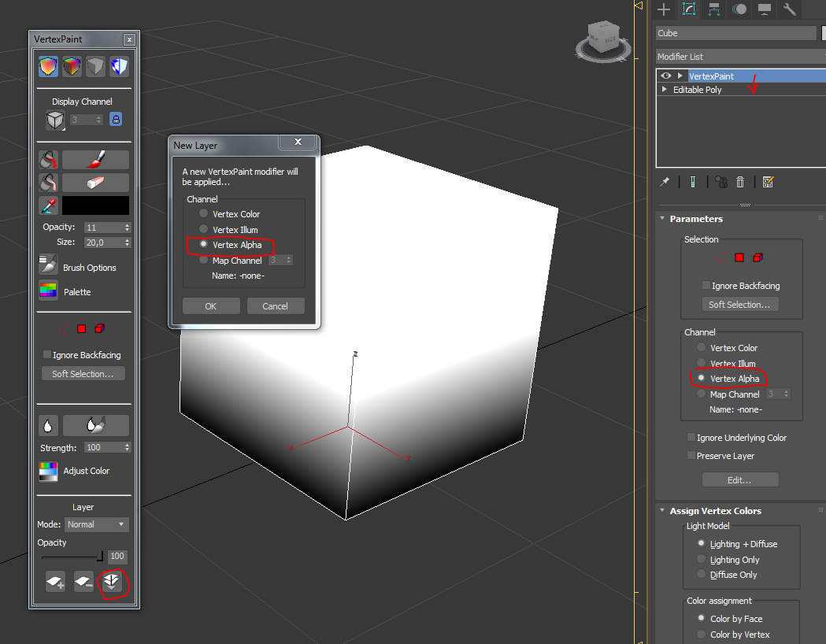Image resolution: width=826 pixels, height=644 pixels.
Task: Open the Modifier List dropdown
Action: coord(736,56)
